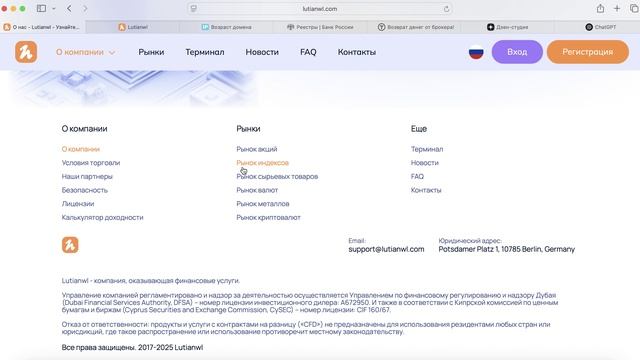Expand the О компании dropdown menu
Screen dimensions: 640x360
pos(86,52)
